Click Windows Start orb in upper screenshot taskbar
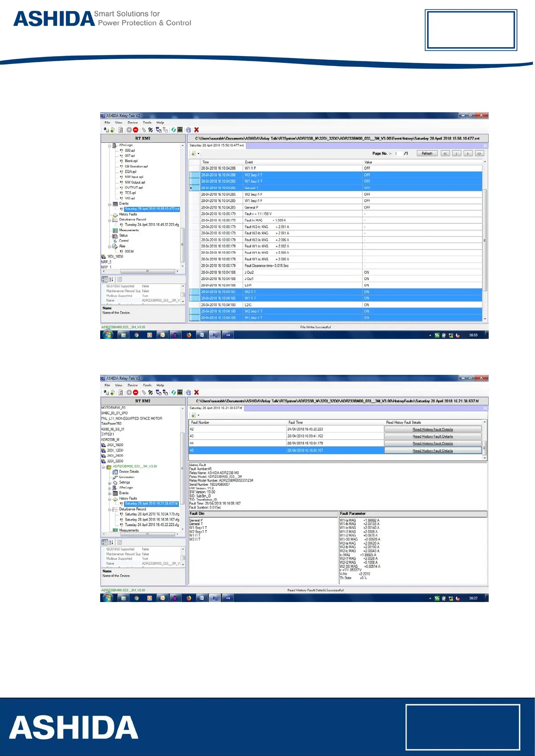The image size is (535, 756). point(108,335)
